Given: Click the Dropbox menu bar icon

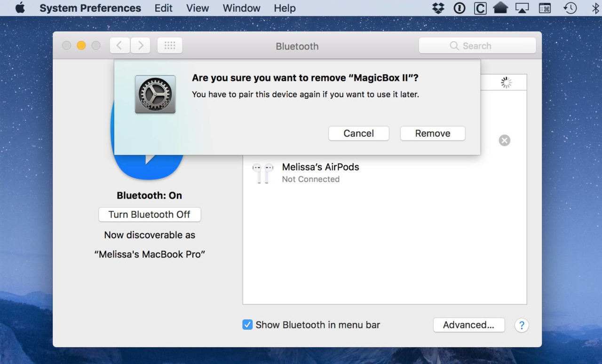Looking at the screenshot, I should click(438, 8).
